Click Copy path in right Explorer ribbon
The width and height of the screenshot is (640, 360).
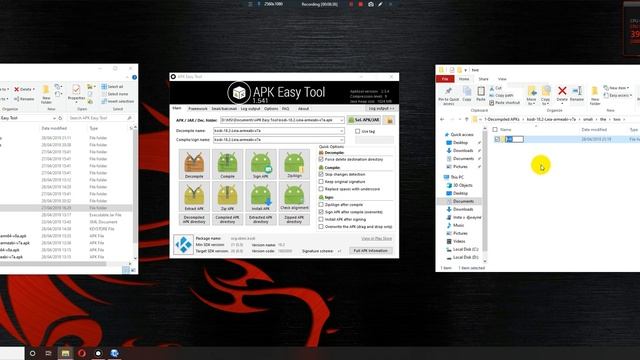click(501, 95)
